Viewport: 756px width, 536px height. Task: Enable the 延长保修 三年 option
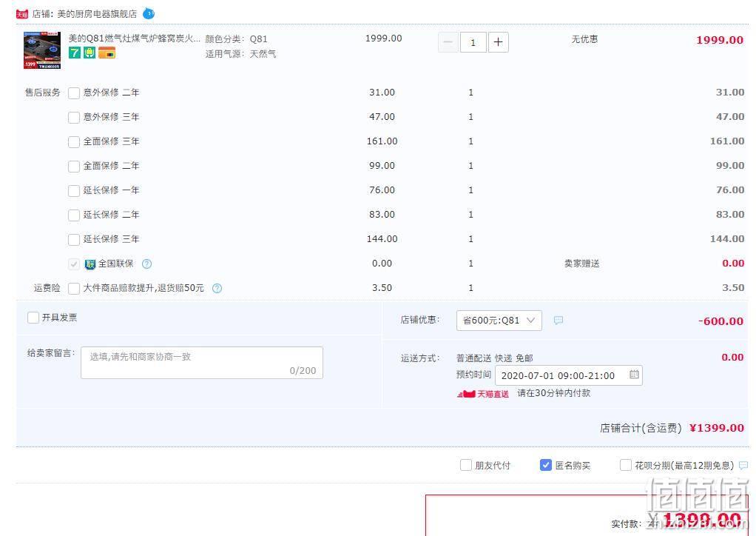[74, 240]
